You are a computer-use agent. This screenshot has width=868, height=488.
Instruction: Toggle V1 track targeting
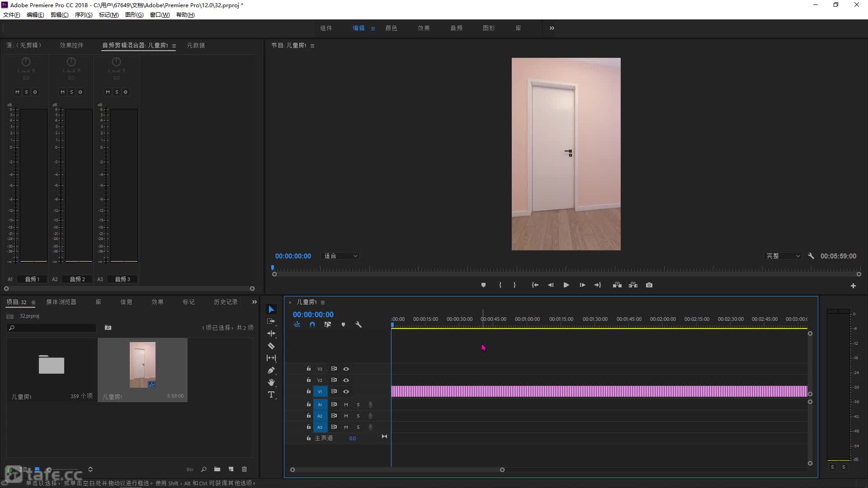pos(320,391)
